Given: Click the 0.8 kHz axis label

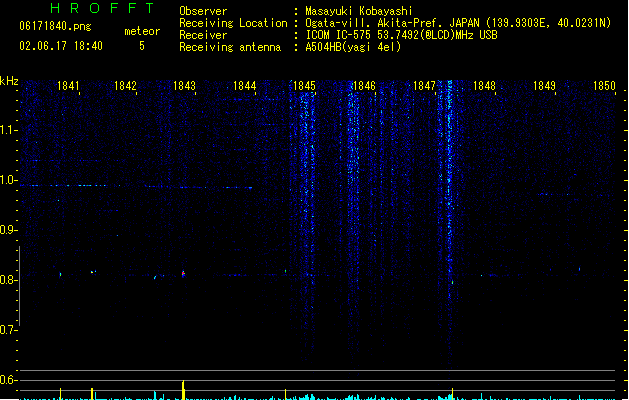Looking at the screenshot, I should point(9,280).
